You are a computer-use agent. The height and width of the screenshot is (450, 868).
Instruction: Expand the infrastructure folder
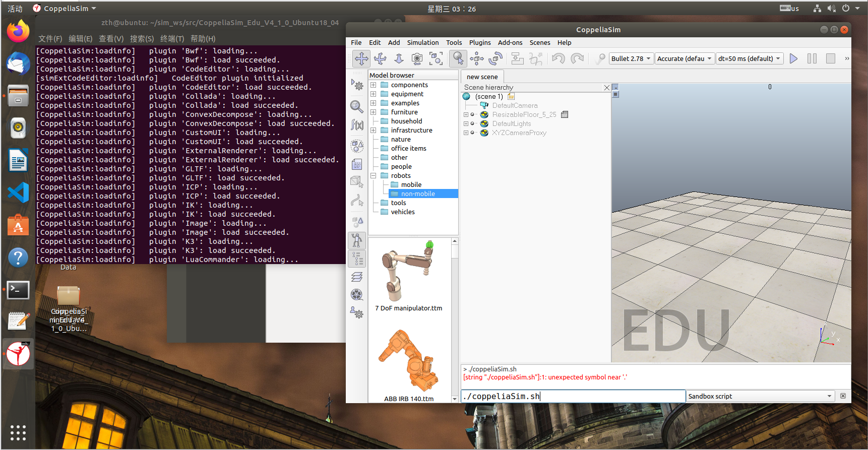click(374, 131)
